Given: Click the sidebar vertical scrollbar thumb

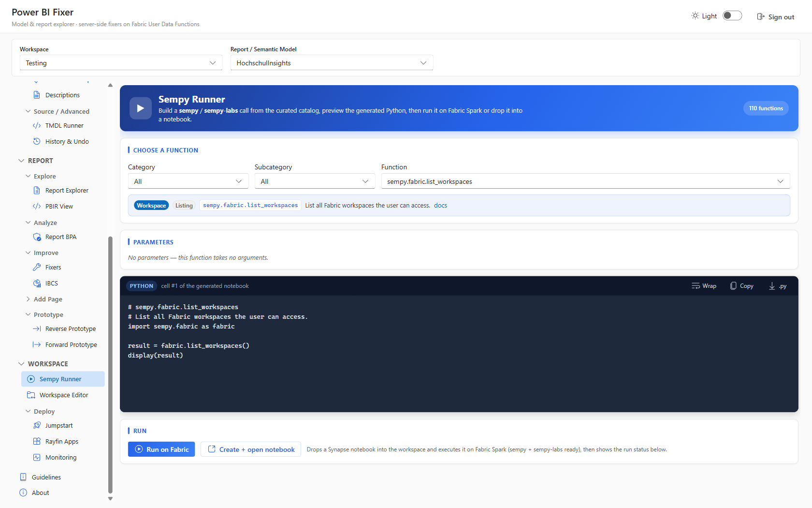Looking at the screenshot, I should (x=110, y=364).
